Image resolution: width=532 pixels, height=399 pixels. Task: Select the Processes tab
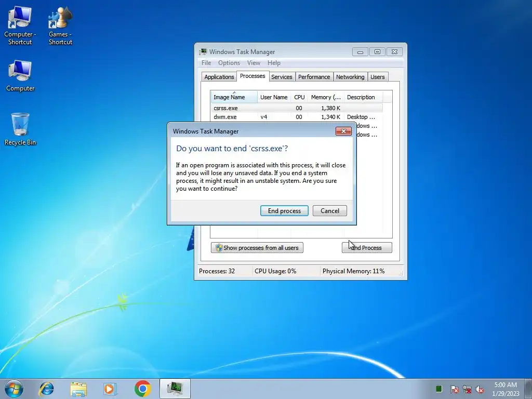click(252, 76)
